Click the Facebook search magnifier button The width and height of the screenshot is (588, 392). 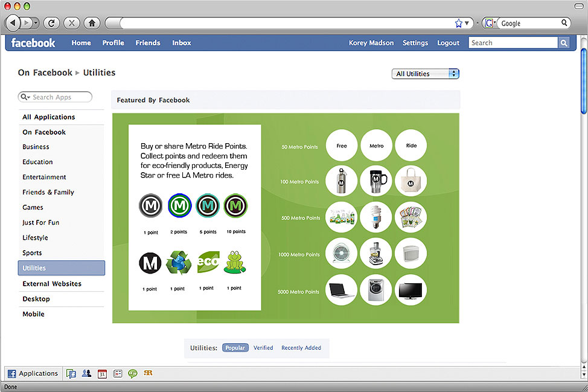(x=563, y=43)
